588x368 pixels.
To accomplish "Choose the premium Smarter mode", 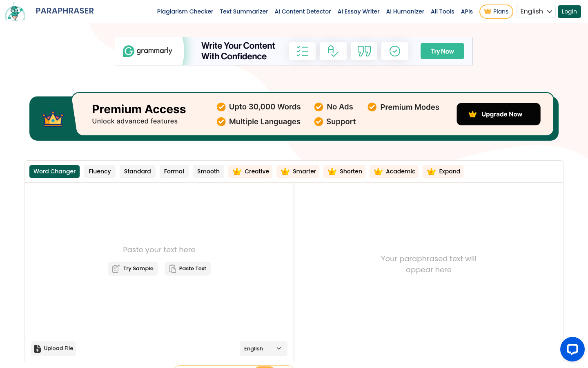I will [x=298, y=171].
